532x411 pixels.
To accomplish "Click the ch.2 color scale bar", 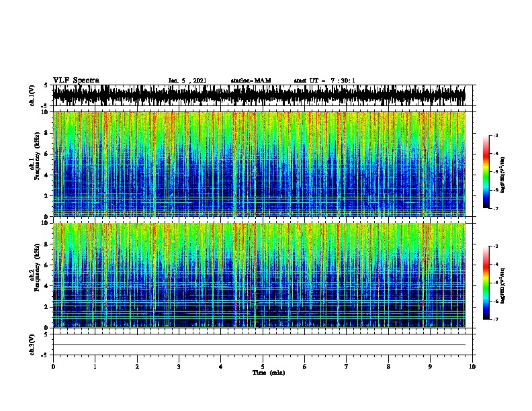I will pyautogui.click(x=486, y=283).
